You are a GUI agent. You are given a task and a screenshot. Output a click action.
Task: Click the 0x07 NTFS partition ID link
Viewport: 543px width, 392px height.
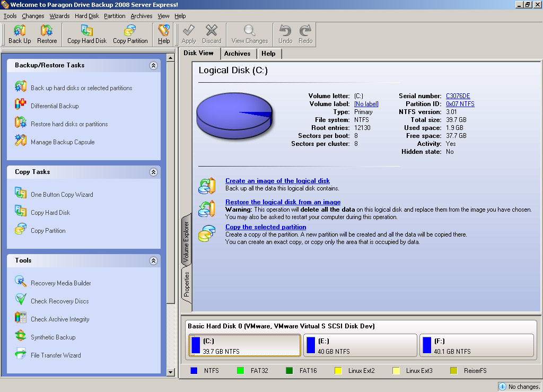460,104
